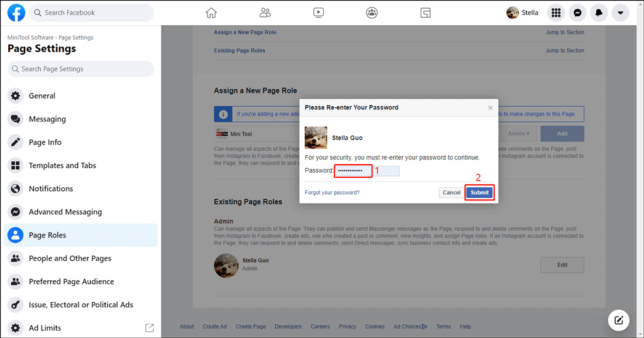Image resolution: width=644 pixels, height=338 pixels.
Task: Open the nine-dot Menu grid icon
Action: pyautogui.click(x=556, y=13)
